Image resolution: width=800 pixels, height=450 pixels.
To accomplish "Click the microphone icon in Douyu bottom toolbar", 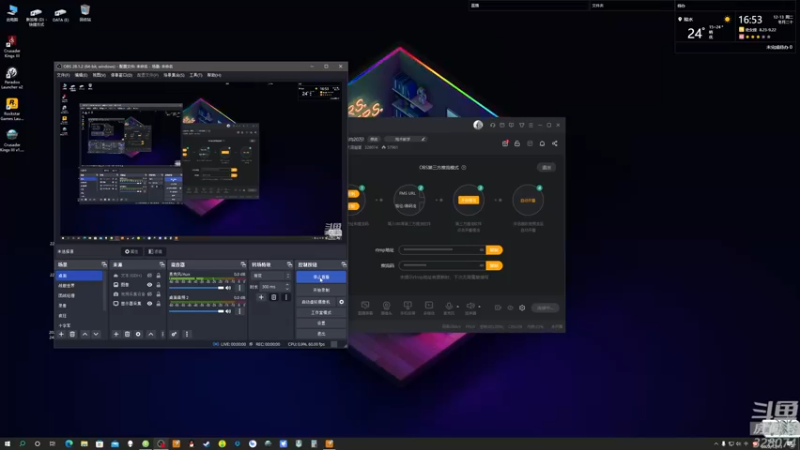I will click(x=448, y=308).
